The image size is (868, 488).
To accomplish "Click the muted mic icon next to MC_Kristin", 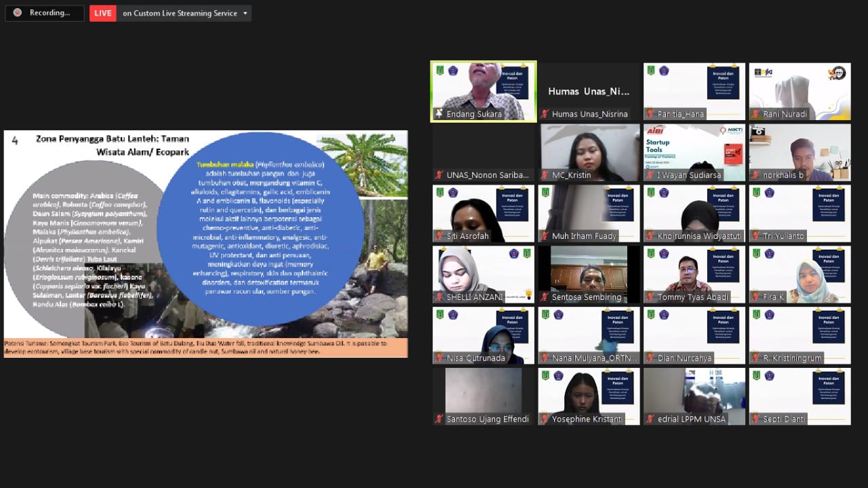I will (x=544, y=174).
